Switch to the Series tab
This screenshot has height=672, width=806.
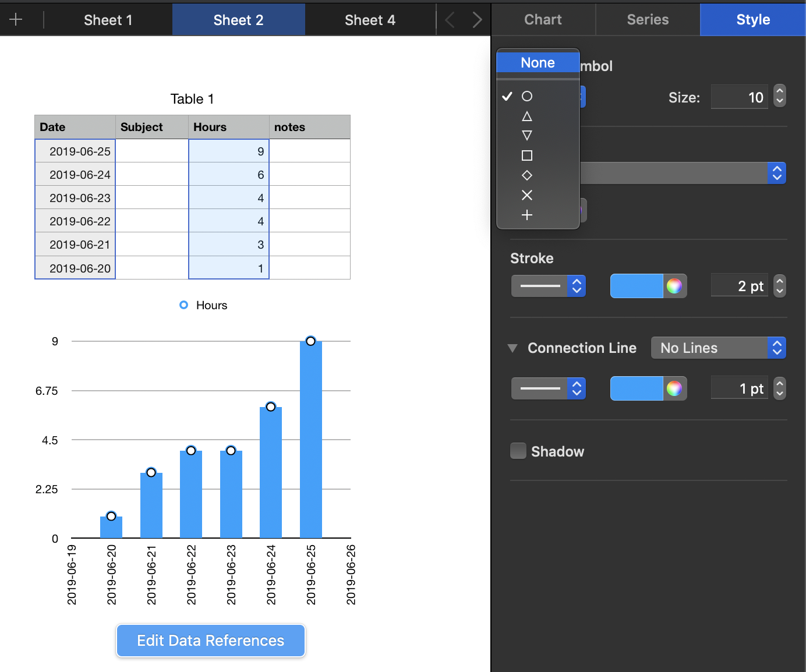[648, 19]
